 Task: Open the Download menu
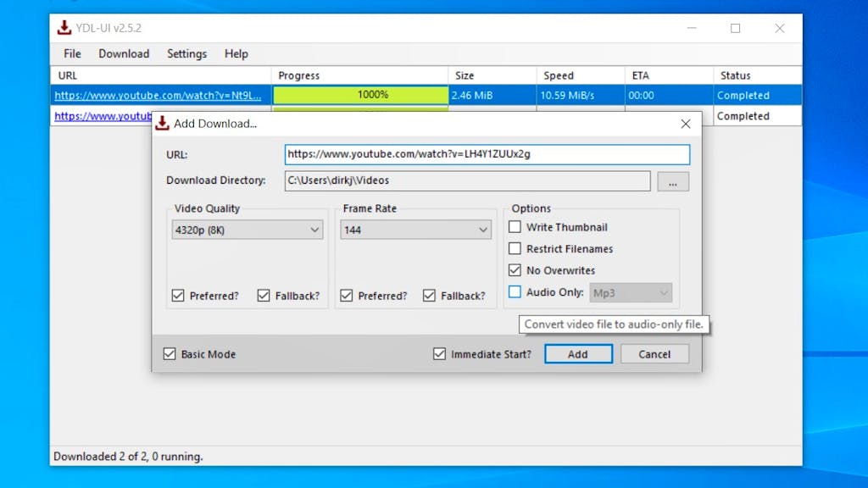[124, 53]
